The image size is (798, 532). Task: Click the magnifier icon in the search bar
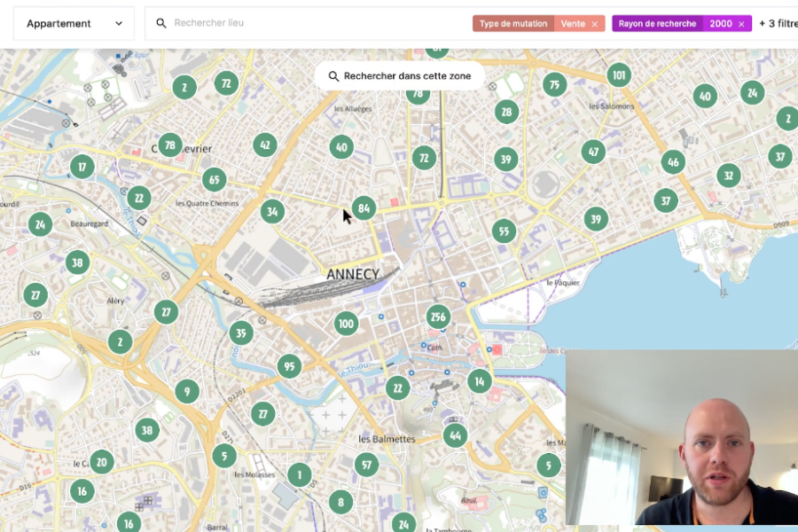[161, 23]
